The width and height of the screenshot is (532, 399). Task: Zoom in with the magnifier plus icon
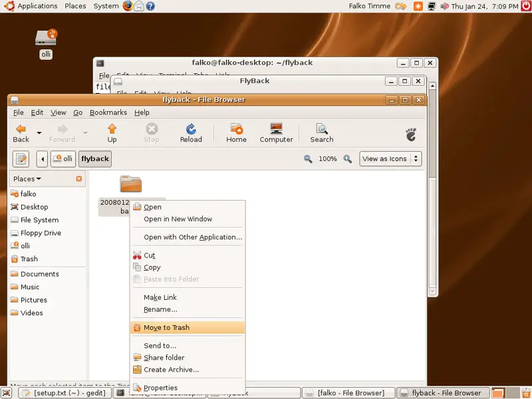(x=347, y=159)
